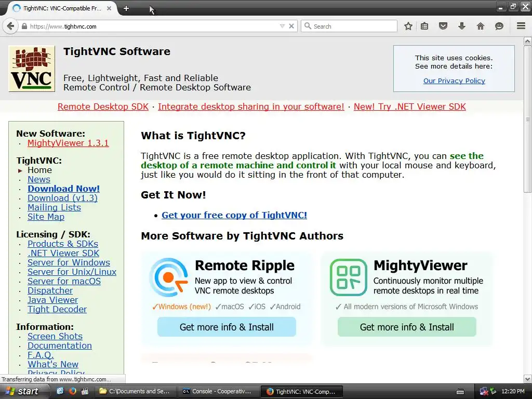Click the TightVNC logo image
Image resolution: width=532 pixels, height=399 pixels.
pos(32,69)
